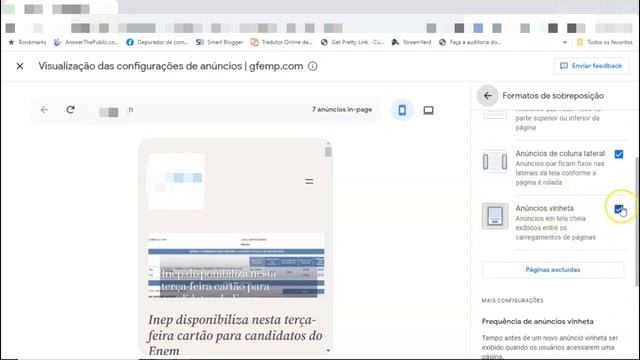This screenshot has width=640, height=360.
Task: Open Páginas excluídas
Action: tap(553, 270)
